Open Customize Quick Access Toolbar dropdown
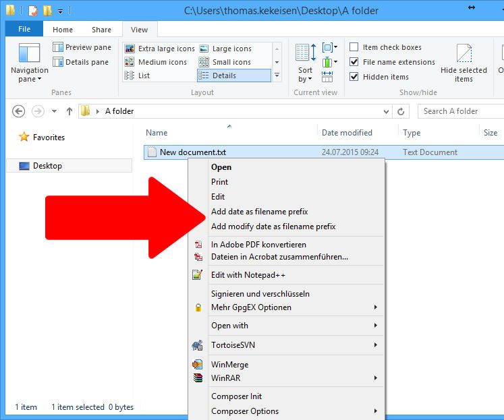 pyautogui.click(x=60, y=11)
